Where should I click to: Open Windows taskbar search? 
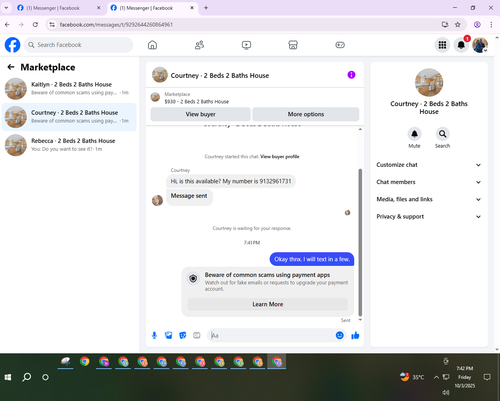click(27, 377)
